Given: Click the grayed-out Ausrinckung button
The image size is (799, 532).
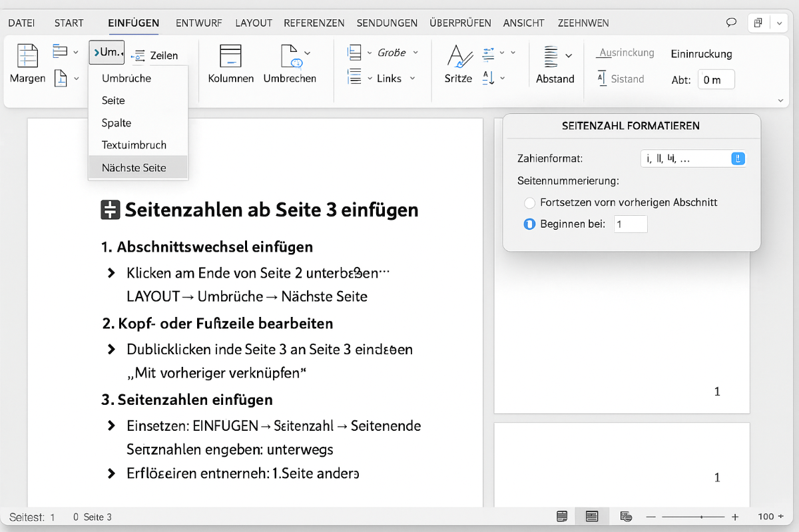Looking at the screenshot, I should point(625,53).
